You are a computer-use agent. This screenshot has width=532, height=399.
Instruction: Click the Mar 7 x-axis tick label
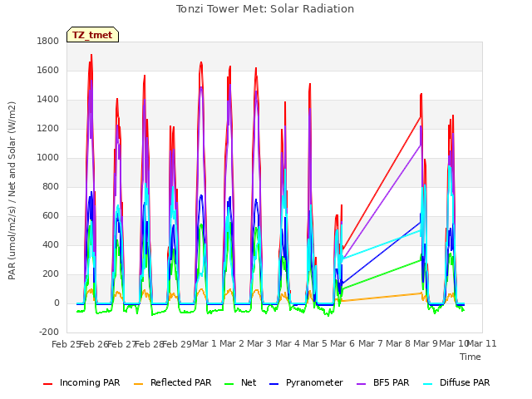pyautogui.click(x=371, y=343)
